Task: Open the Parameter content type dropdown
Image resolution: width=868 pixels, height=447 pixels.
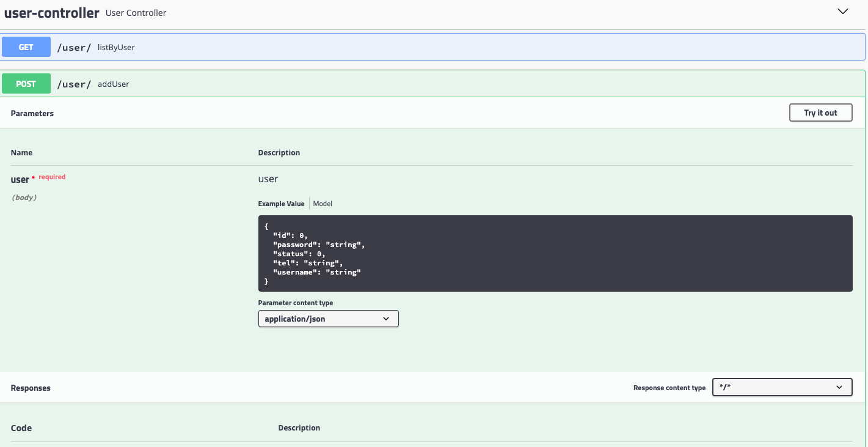Action: tap(328, 319)
